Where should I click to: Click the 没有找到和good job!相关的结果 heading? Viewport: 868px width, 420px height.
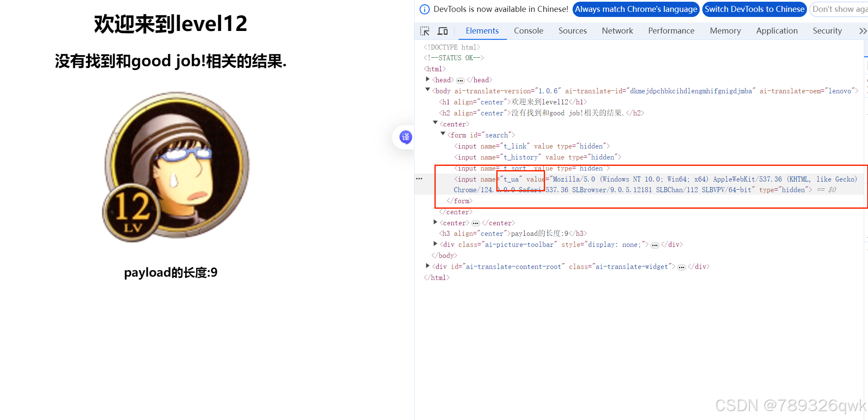tap(171, 61)
